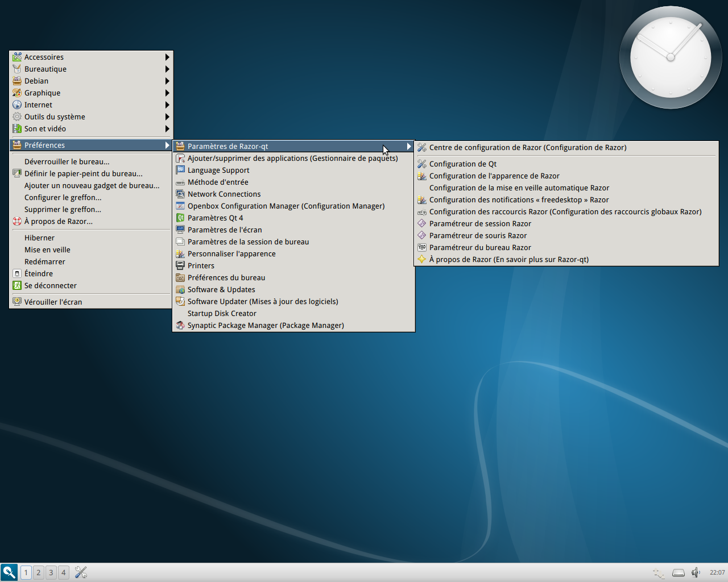This screenshot has width=728, height=582.
Task: Select Supprimer le greffon...
Action: 91,209
